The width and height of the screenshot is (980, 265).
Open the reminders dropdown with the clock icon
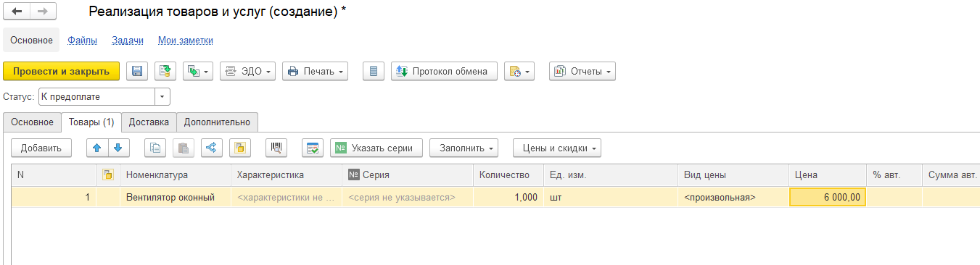519,71
